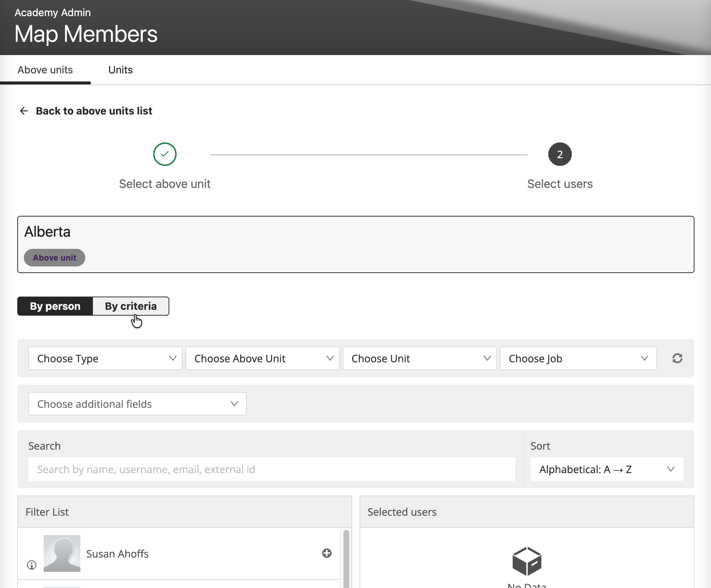Click the Filter List scrollbar
711x588 pixels.
point(346,558)
